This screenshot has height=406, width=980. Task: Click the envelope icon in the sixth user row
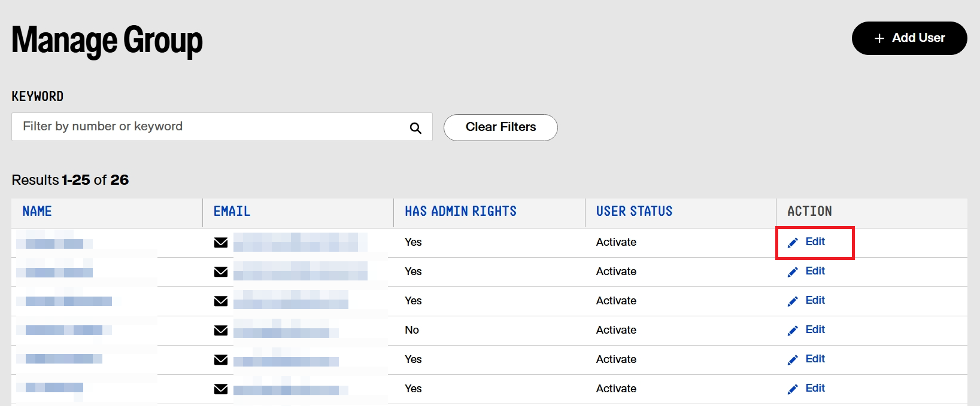point(221,389)
